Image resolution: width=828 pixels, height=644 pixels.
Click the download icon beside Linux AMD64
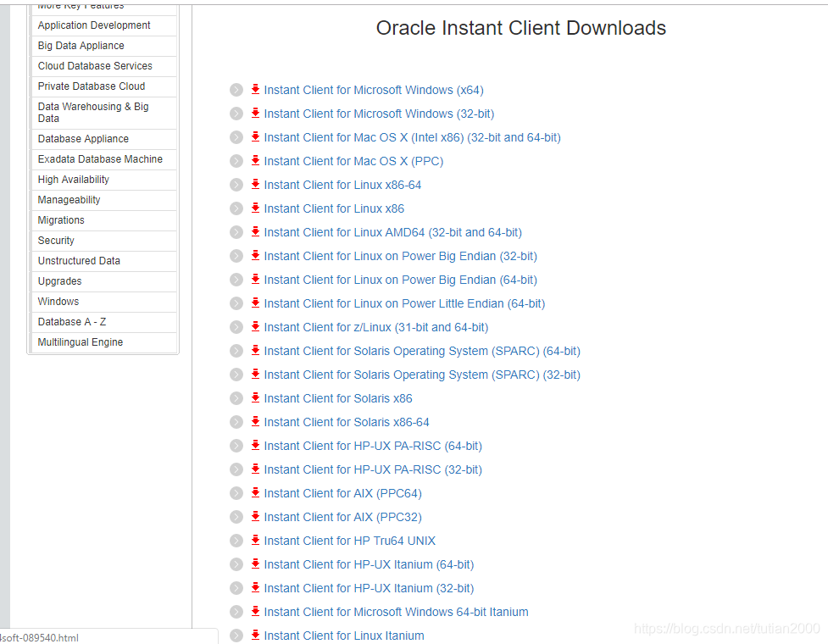point(256,231)
